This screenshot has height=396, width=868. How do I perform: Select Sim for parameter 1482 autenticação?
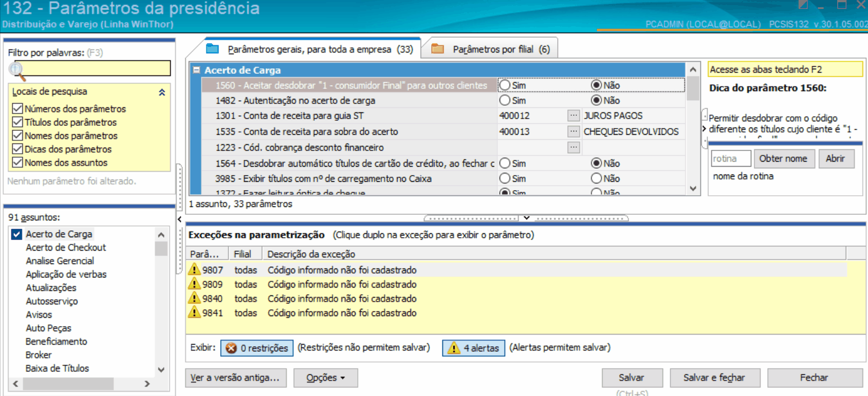(505, 101)
